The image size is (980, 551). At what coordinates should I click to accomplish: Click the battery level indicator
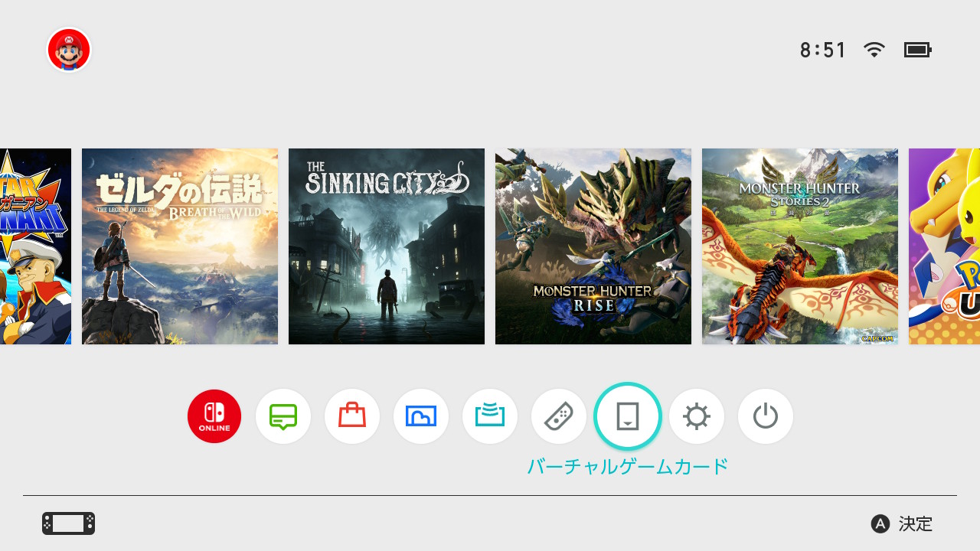tap(917, 50)
